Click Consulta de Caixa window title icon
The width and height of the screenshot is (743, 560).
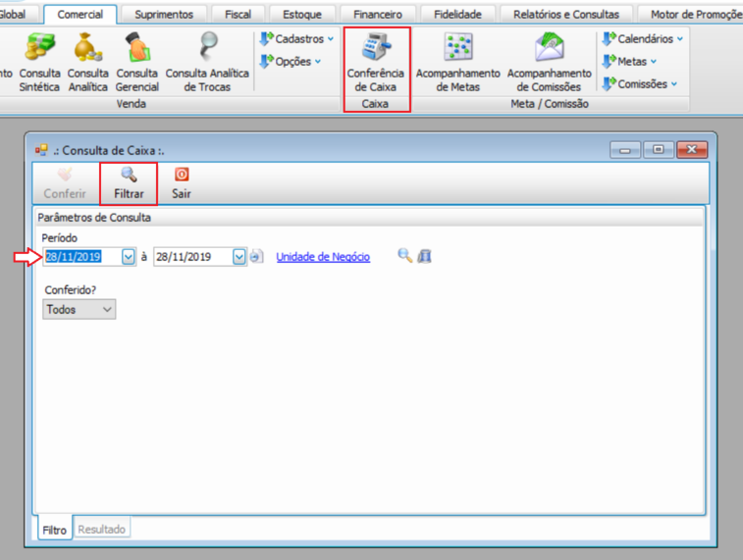point(41,150)
